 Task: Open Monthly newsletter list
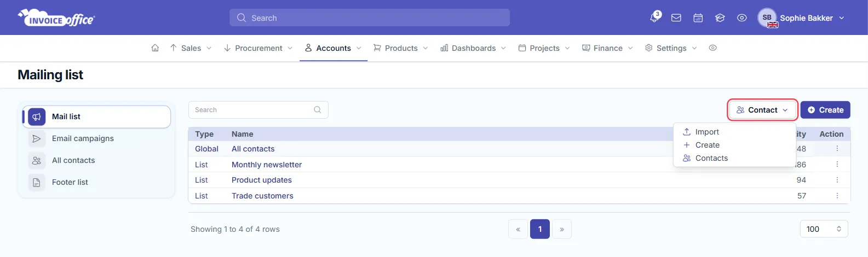(267, 165)
